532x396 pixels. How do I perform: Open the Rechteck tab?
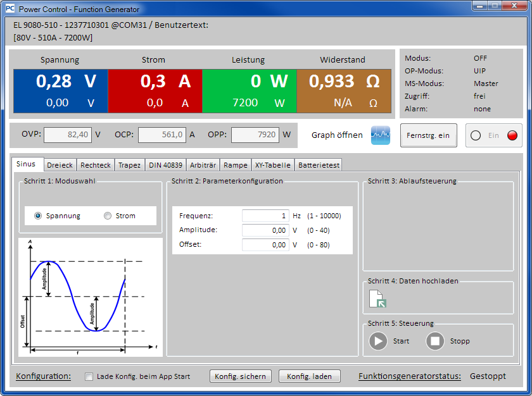point(96,165)
